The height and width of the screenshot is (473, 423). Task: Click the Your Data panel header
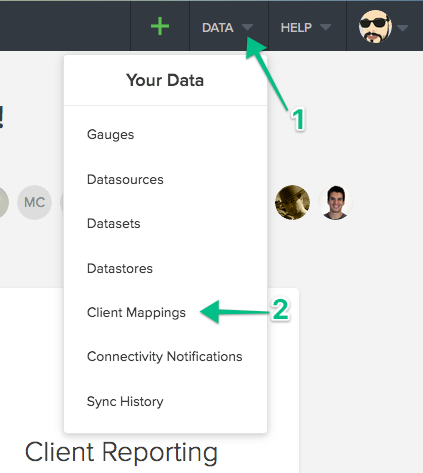pyautogui.click(x=165, y=80)
